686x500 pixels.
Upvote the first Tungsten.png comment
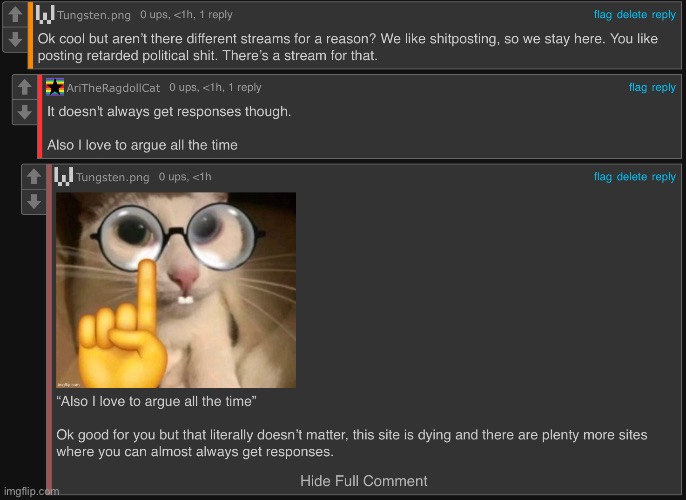click(15, 14)
